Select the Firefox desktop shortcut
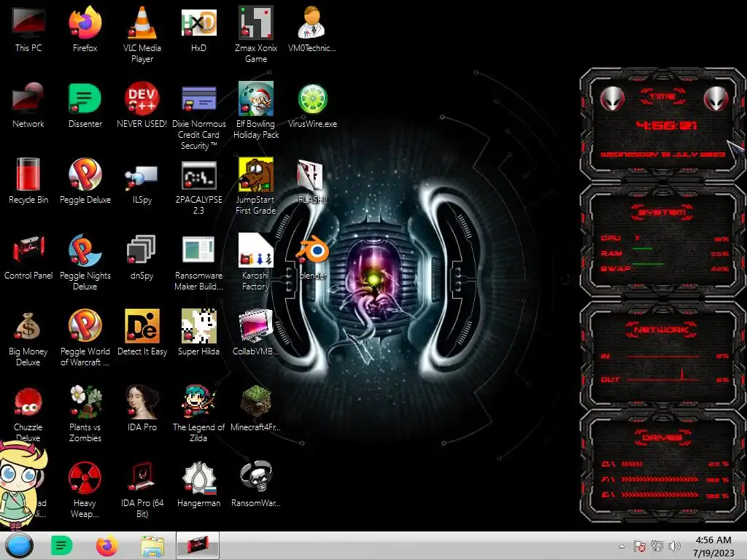This screenshot has height=560, width=747. pyautogui.click(x=85, y=29)
